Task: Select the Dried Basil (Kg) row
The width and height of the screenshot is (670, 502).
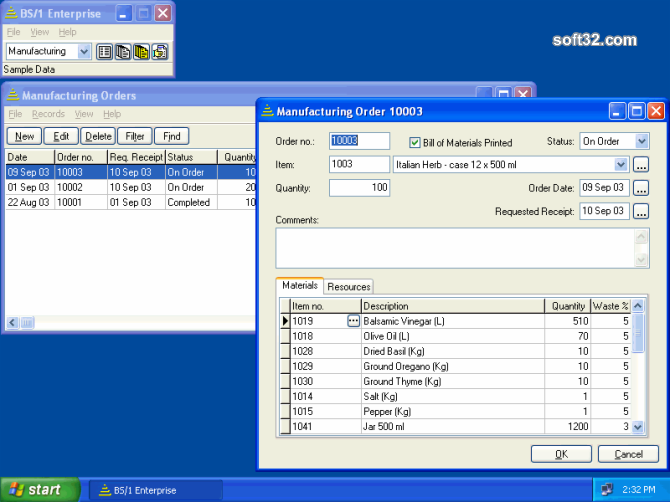Action: tap(455, 351)
